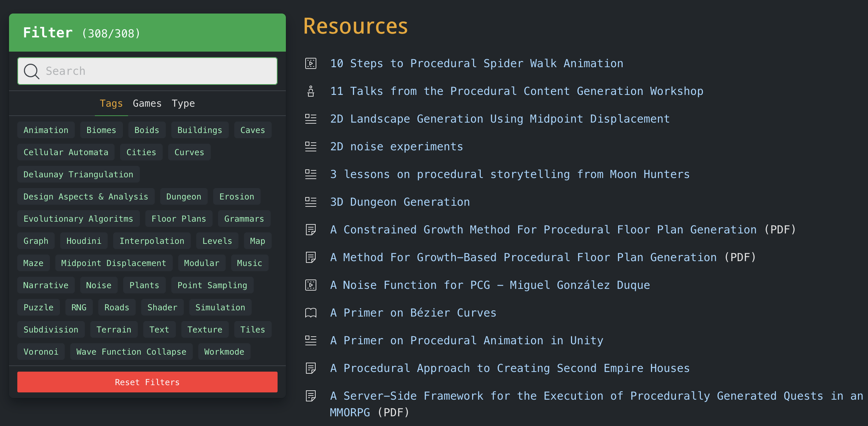Toggle the Animation tag filter
Screen dimensions: 868x426
(46, 130)
